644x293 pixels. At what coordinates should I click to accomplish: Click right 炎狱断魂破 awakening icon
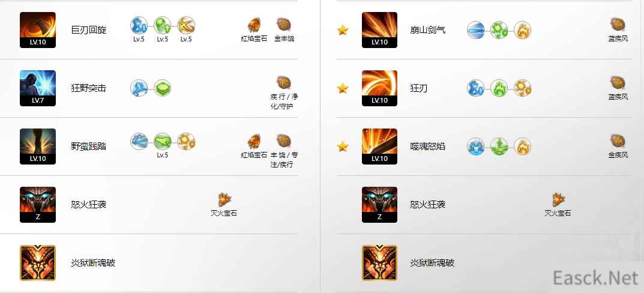coord(379,263)
